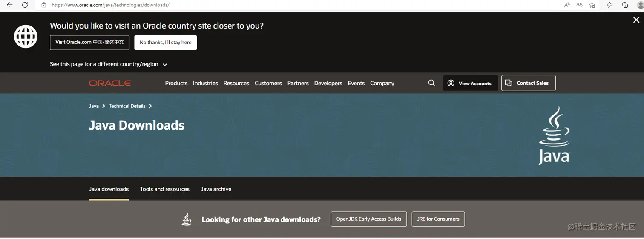Open the Events menu
The image size is (644, 239).
pos(356,83)
